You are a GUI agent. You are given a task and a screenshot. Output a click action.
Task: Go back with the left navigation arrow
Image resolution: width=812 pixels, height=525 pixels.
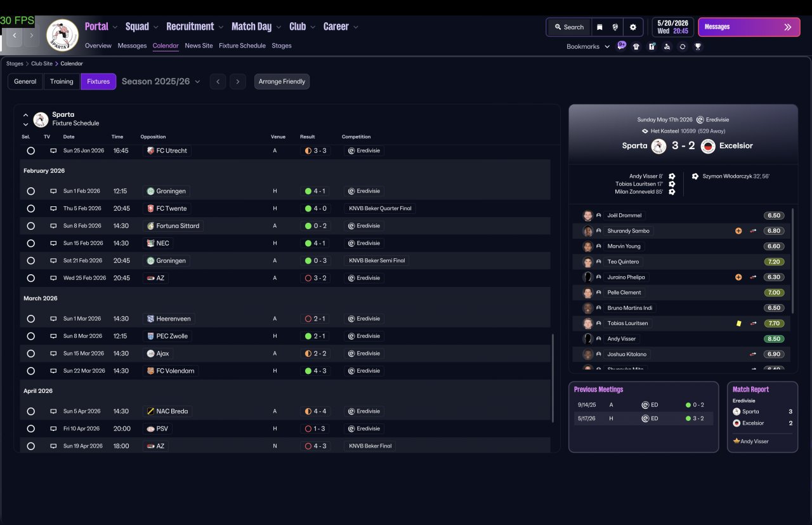(x=14, y=36)
